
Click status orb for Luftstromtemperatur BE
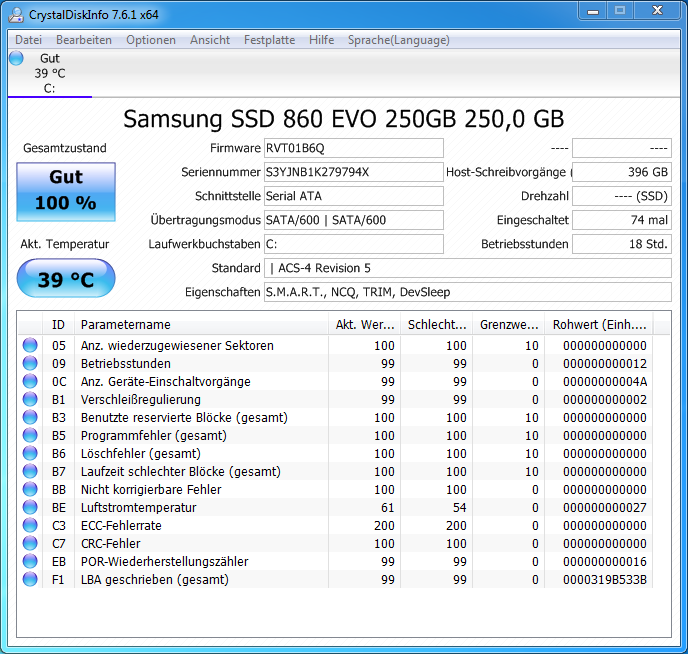click(30, 507)
